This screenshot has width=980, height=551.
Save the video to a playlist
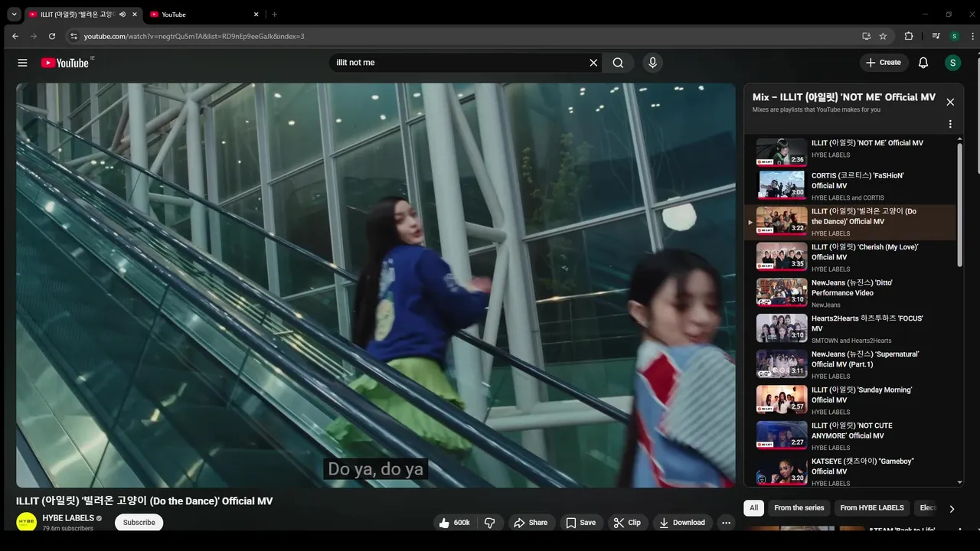point(580,523)
